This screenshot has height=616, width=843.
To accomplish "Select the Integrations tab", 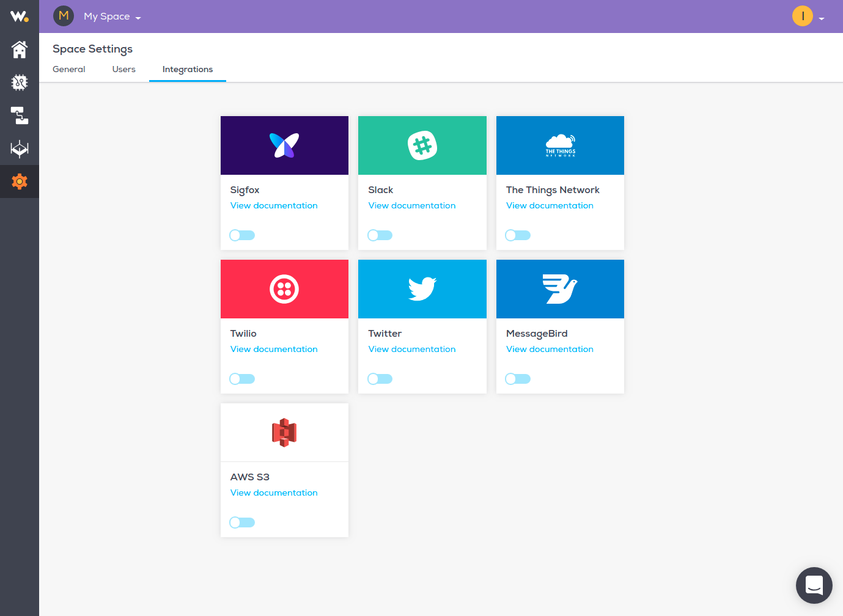I will pos(188,69).
